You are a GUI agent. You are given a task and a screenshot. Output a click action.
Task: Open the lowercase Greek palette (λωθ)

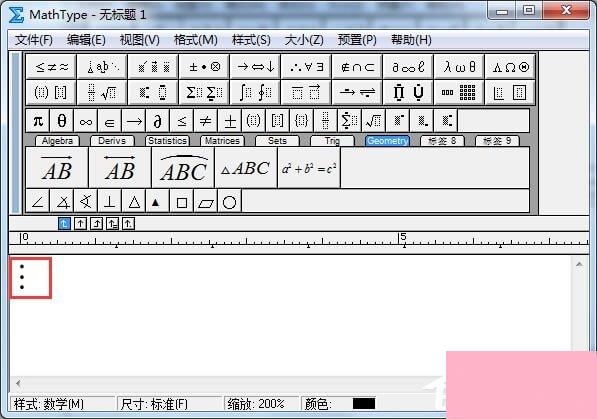(x=459, y=67)
